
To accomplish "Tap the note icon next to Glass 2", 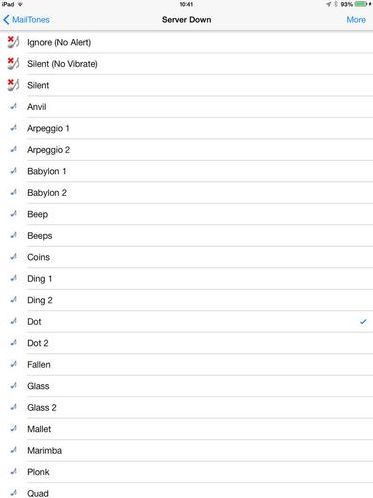I will pyautogui.click(x=13, y=407).
